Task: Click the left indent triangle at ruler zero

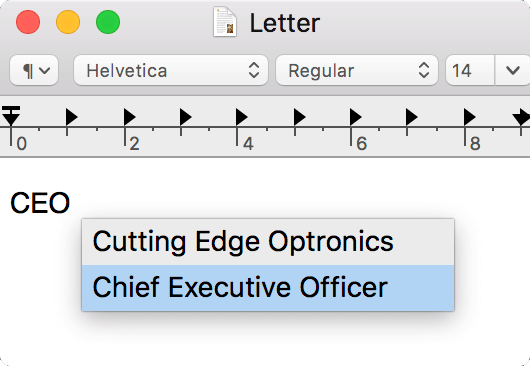Action: pyautogui.click(x=11, y=120)
